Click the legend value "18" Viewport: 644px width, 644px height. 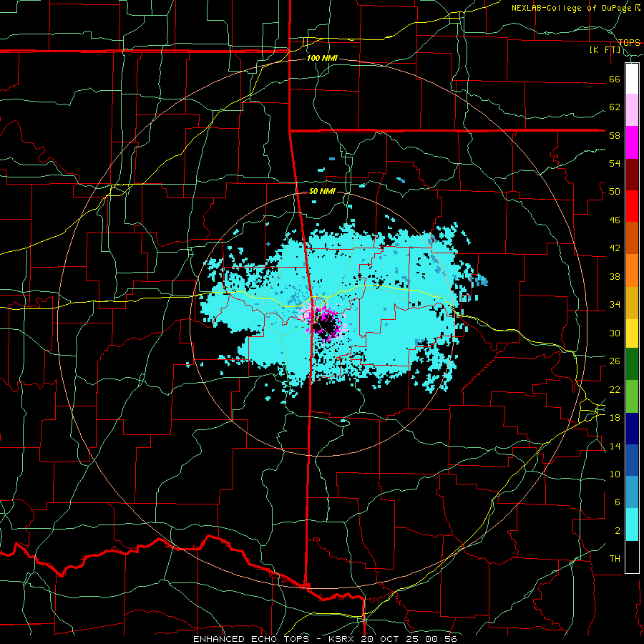point(615,418)
